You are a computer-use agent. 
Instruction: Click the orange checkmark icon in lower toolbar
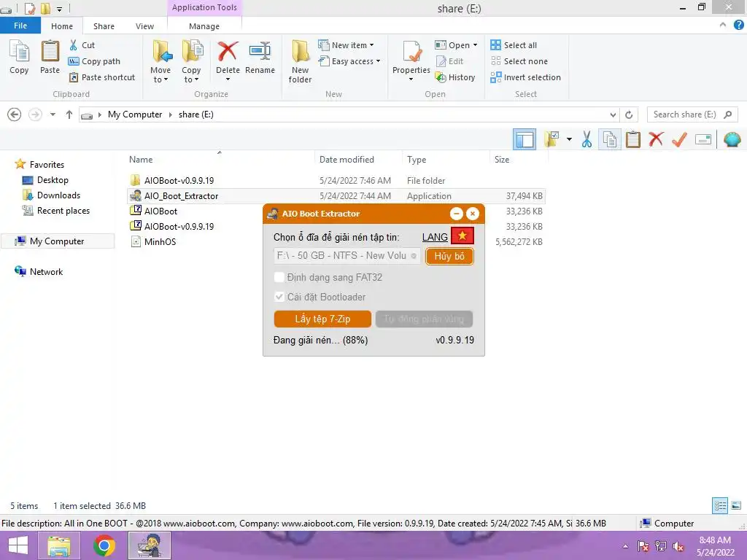[x=679, y=139]
